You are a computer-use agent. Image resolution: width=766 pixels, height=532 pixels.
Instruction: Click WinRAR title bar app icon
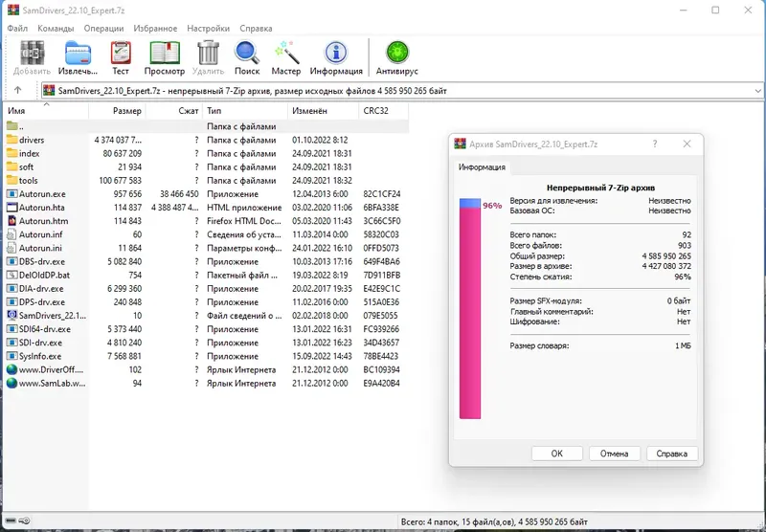click(x=12, y=10)
